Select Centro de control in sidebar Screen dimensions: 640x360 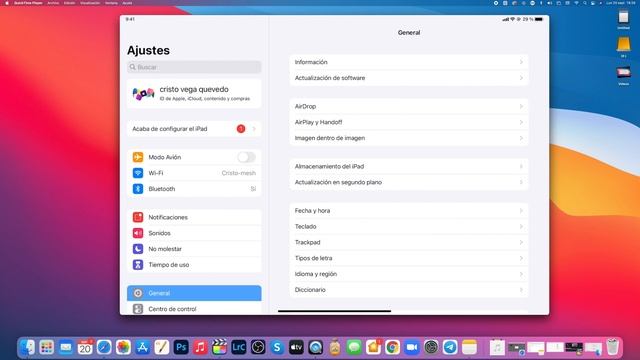pyautogui.click(x=194, y=309)
